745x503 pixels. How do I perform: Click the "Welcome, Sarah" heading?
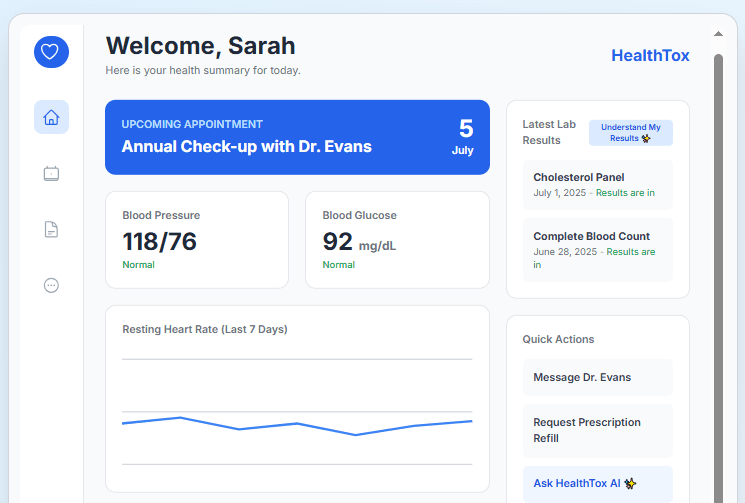coord(201,46)
